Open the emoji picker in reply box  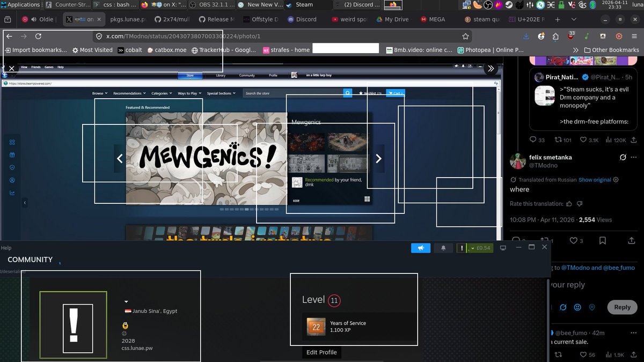pos(577,307)
